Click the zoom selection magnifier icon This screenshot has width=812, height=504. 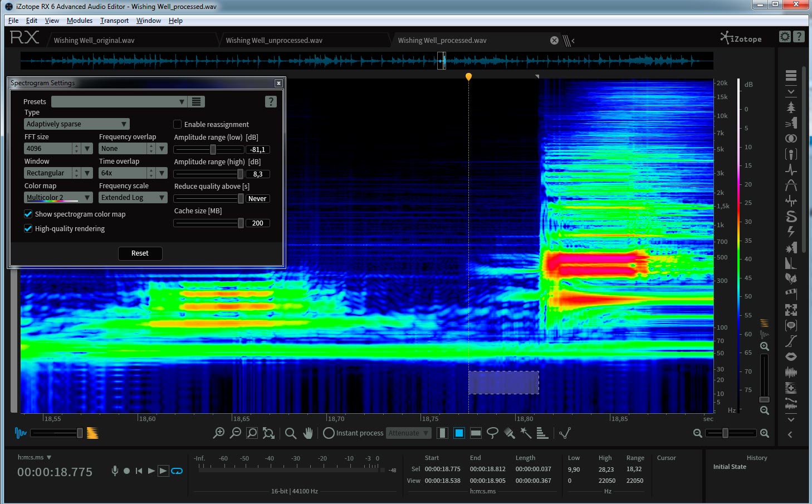click(x=252, y=433)
